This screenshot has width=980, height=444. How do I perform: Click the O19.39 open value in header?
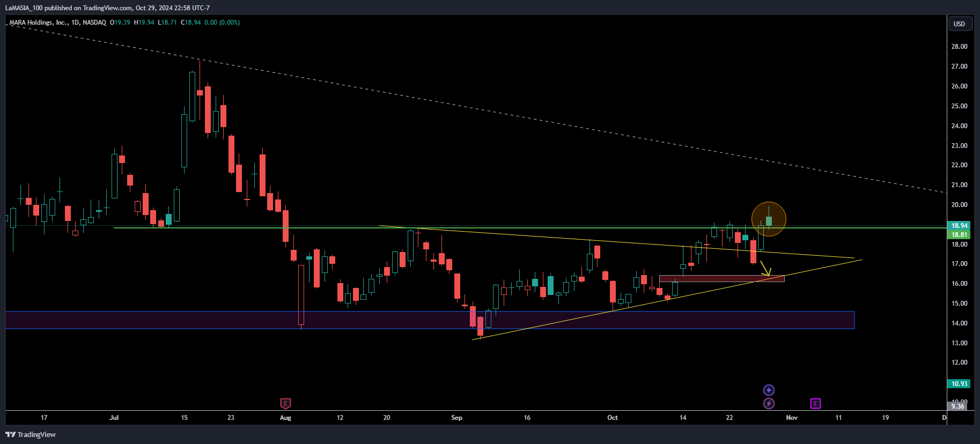pos(120,23)
